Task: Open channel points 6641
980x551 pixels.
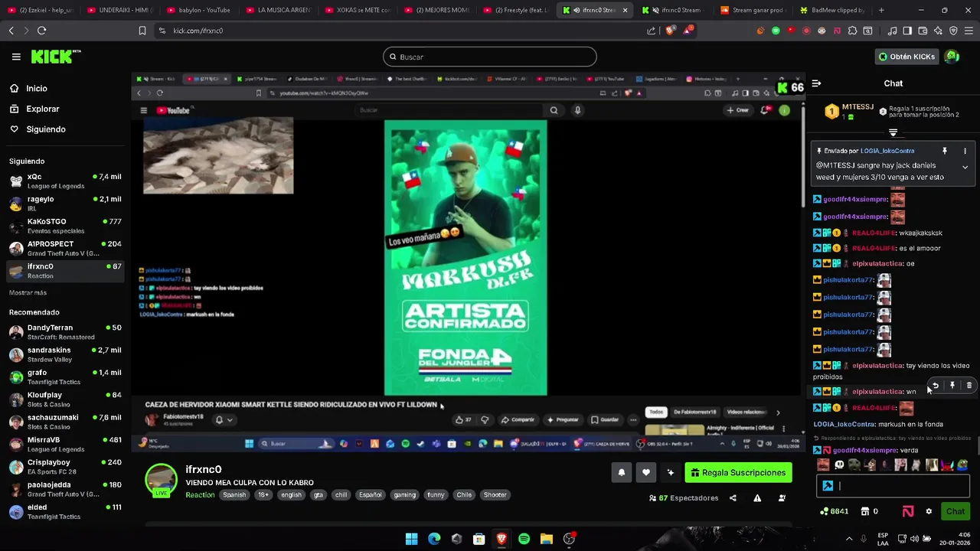Action: coord(835,511)
